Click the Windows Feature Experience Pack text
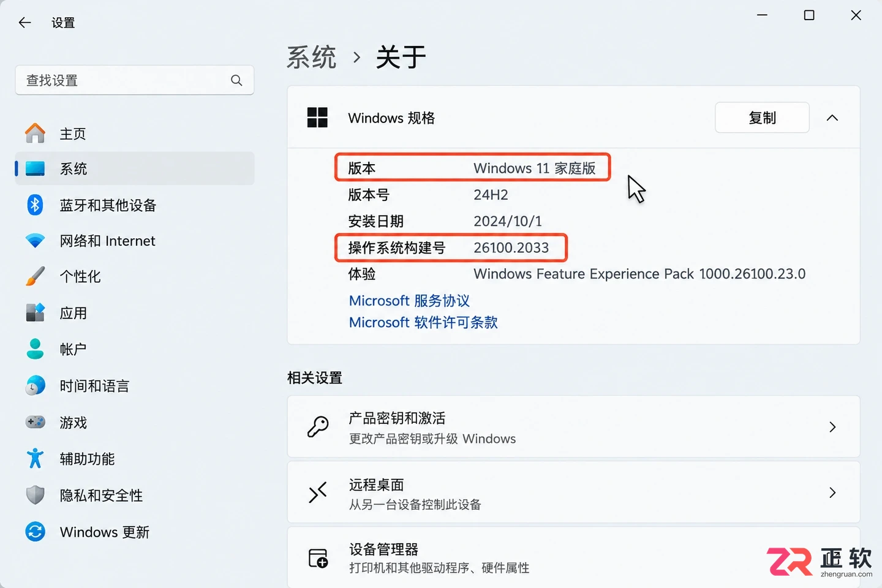This screenshot has height=588, width=882. tap(639, 274)
